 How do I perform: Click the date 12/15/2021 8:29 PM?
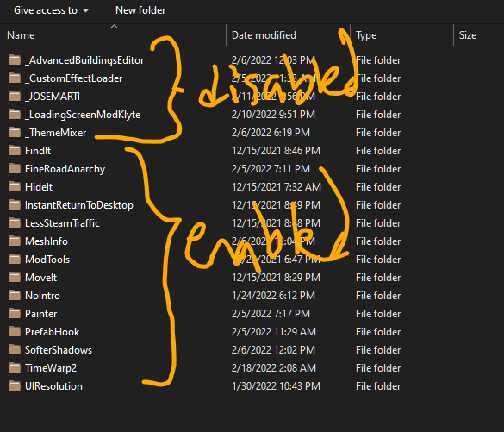click(x=276, y=278)
